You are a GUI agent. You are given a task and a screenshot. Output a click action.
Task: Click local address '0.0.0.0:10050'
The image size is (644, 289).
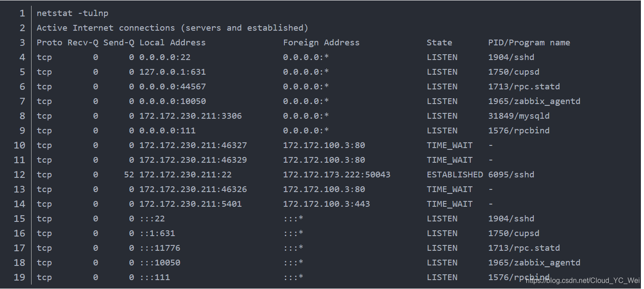pyautogui.click(x=172, y=101)
